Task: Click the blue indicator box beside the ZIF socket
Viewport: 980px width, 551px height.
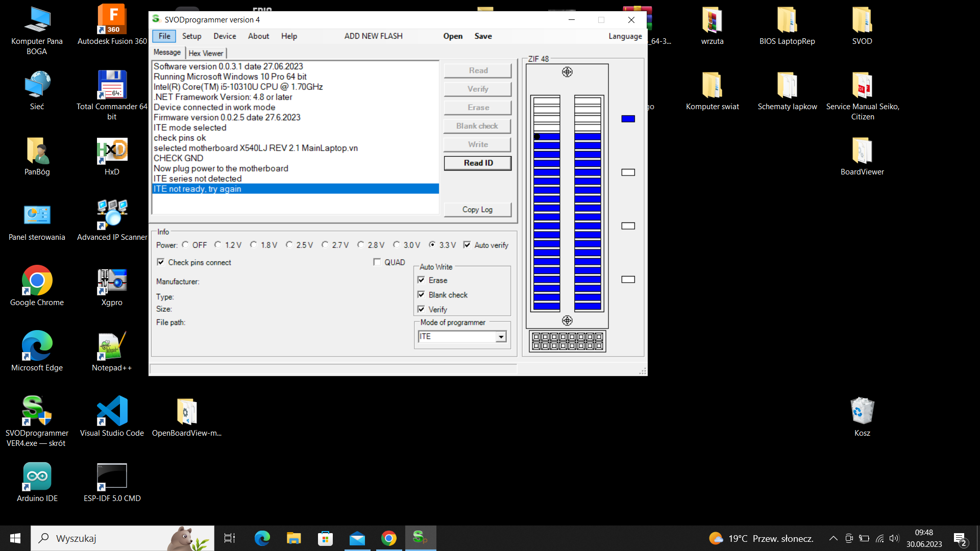Action: point(628,119)
